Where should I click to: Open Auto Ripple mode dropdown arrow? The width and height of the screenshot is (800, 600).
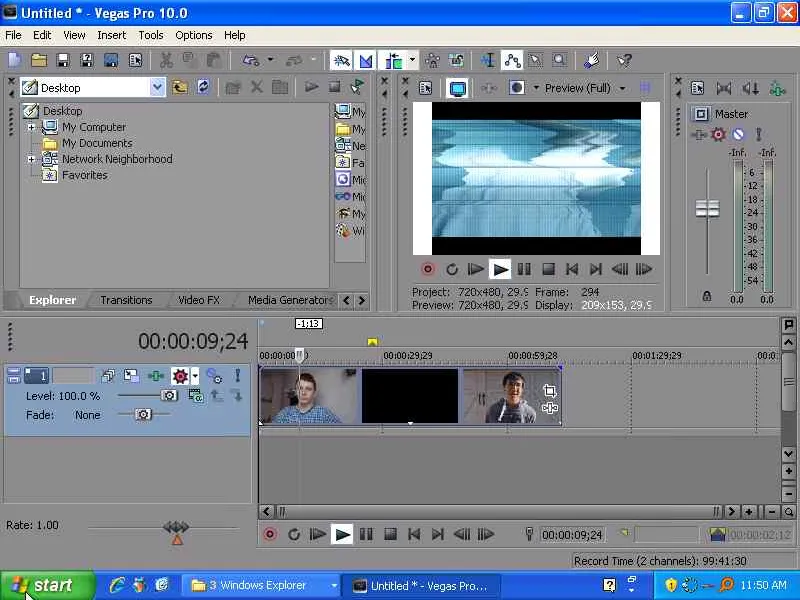(x=412, y=61)
